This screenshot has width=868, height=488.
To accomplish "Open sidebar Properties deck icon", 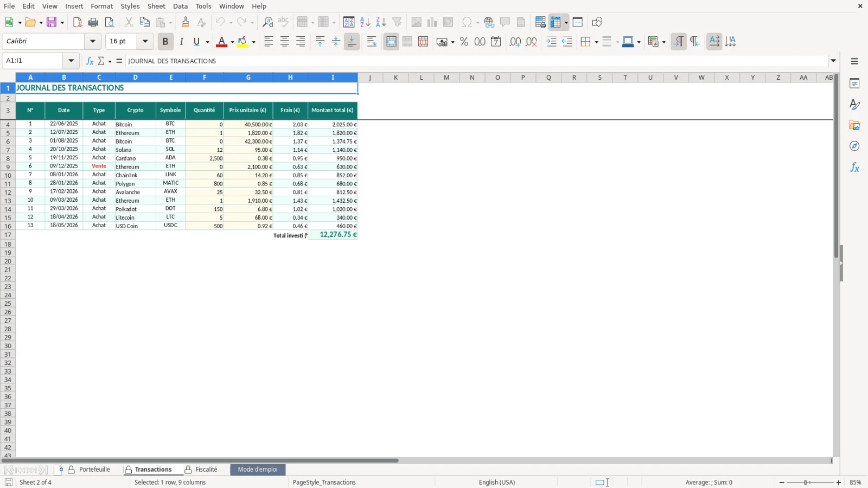I will 855,84.
